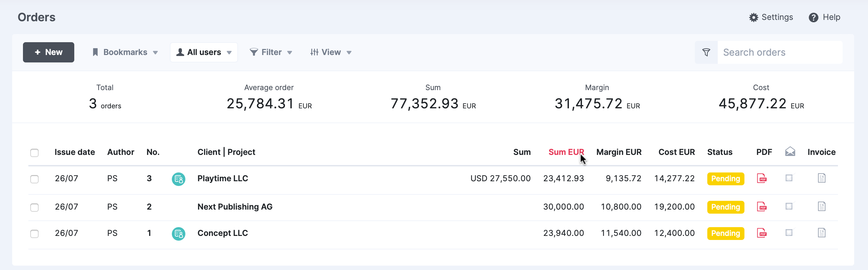Expand the Filter dropdown menu
The image size is (868, 270).
(271, 52)
